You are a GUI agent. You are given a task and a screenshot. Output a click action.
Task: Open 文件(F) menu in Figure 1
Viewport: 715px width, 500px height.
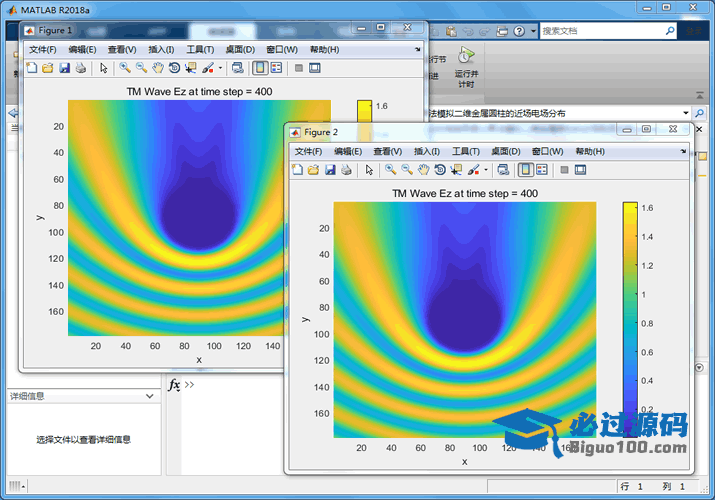43,50
